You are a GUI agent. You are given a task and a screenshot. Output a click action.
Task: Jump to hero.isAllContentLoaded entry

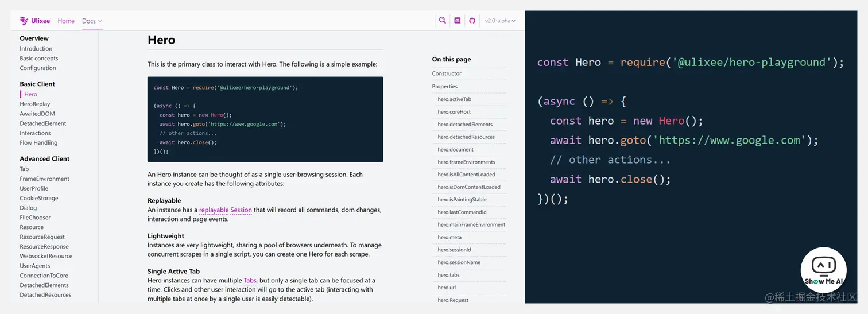tap(466, 175)
